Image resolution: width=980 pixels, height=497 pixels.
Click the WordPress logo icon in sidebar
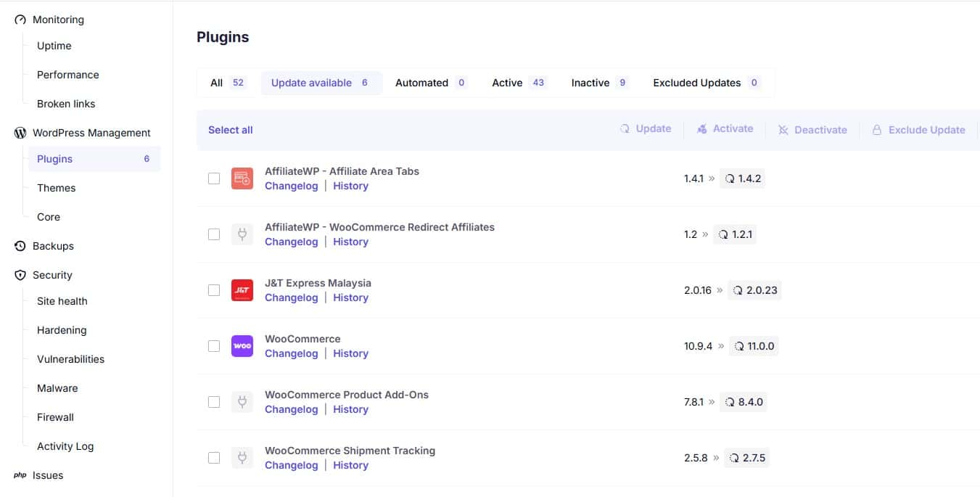[x=20, y=133]
